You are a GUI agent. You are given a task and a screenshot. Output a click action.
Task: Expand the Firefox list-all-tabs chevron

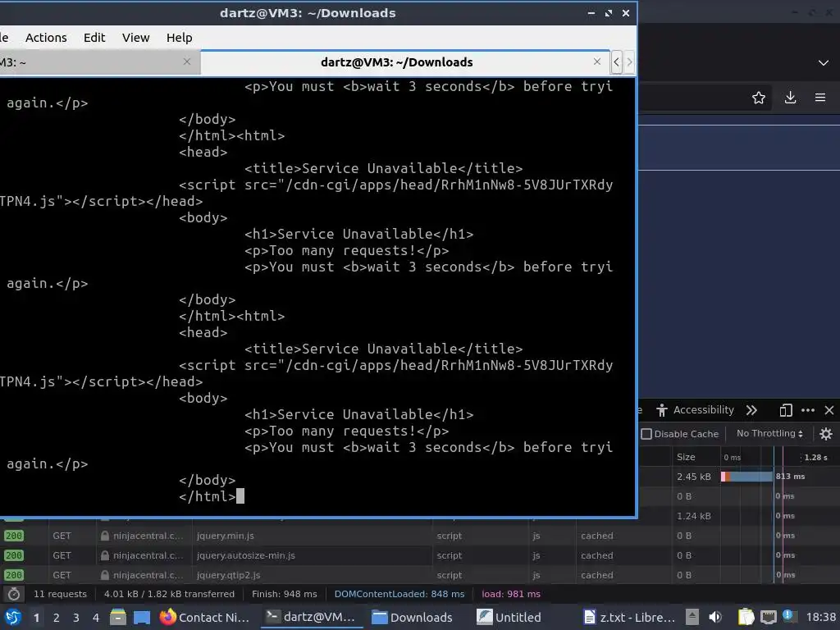(x=824, y=62)
